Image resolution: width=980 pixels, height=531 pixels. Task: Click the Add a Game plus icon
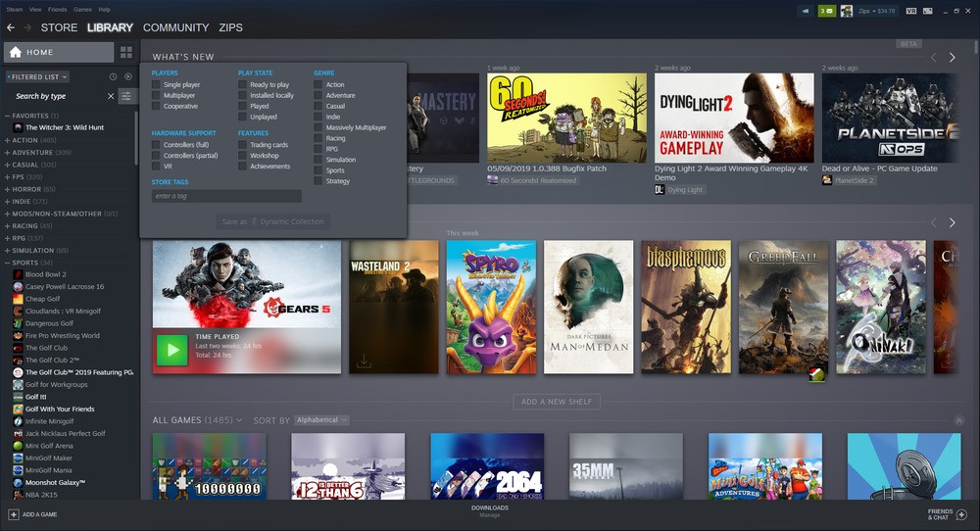click(x=13, y=514)
